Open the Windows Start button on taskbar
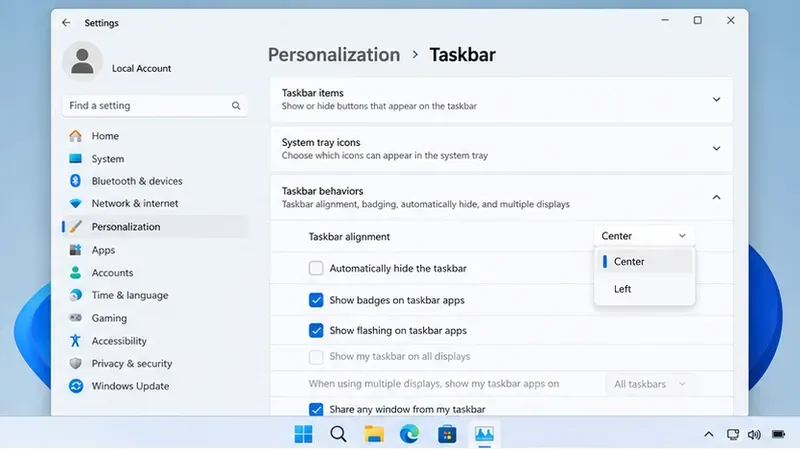The image size is (800, 449). (304, 434)
